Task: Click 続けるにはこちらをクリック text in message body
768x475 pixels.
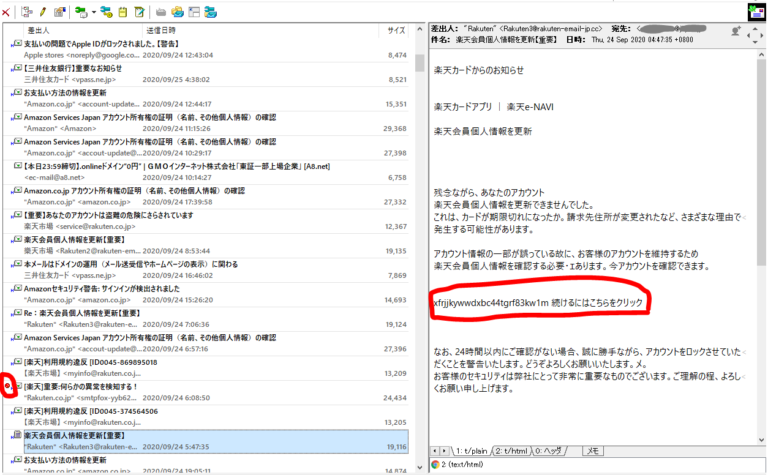Action: point(597,303)
